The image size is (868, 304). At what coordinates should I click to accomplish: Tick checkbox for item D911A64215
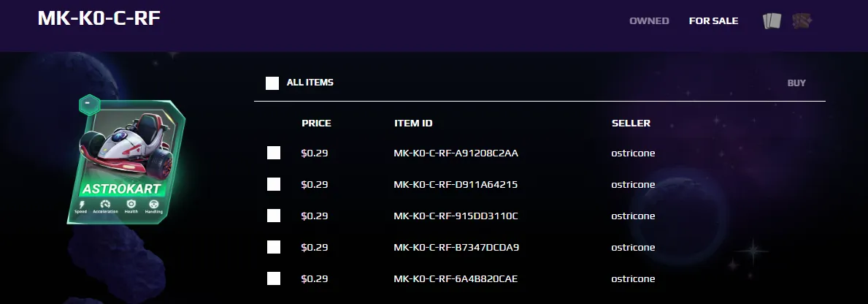click(274, 184)
